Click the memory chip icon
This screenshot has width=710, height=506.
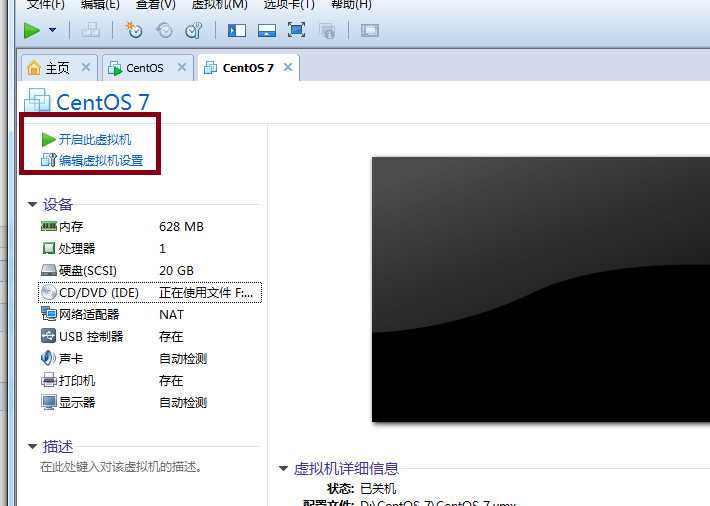coord(48,226)
